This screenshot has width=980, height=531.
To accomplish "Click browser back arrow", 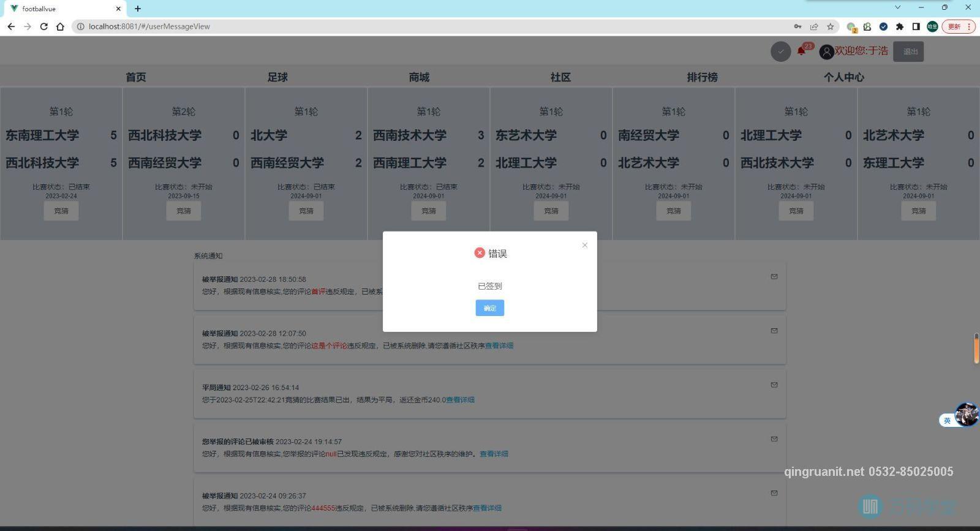I will click(x=11, y=26).
